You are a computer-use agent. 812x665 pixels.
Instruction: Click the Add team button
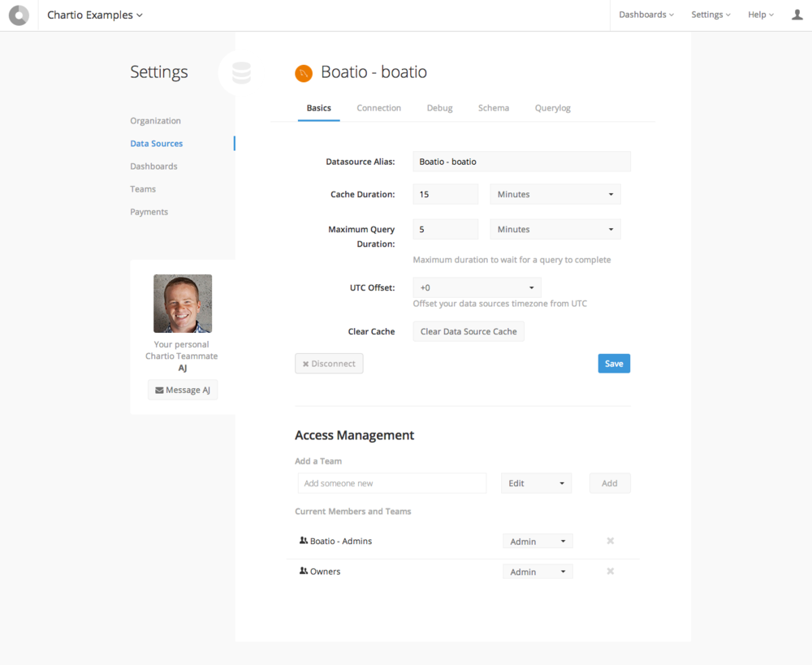click(x=610, y=483)
